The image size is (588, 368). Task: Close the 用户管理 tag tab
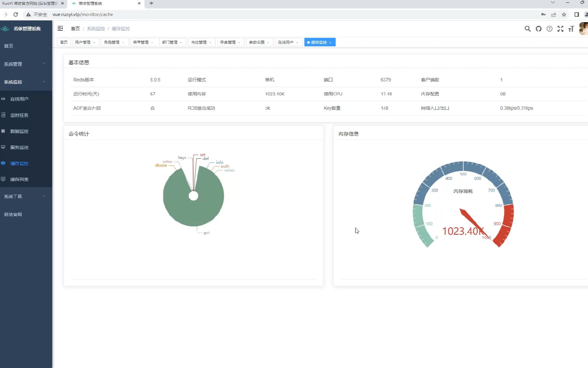pos(94,43)
